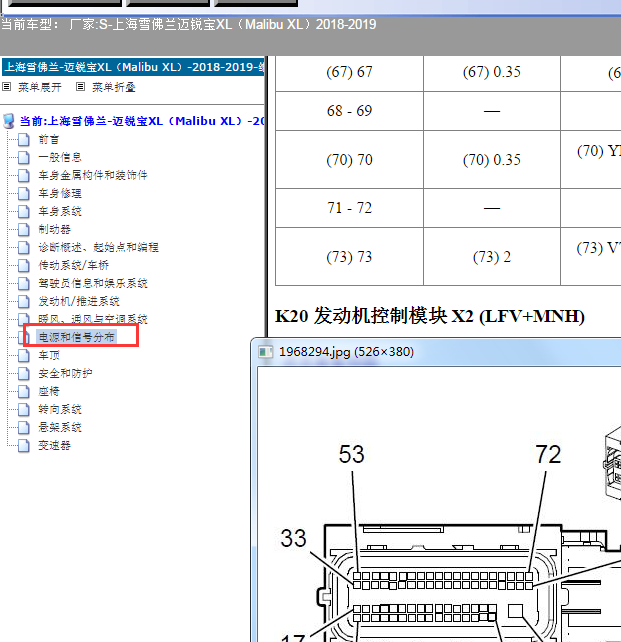Click the page icon next to 座椅

coord(24,392)
